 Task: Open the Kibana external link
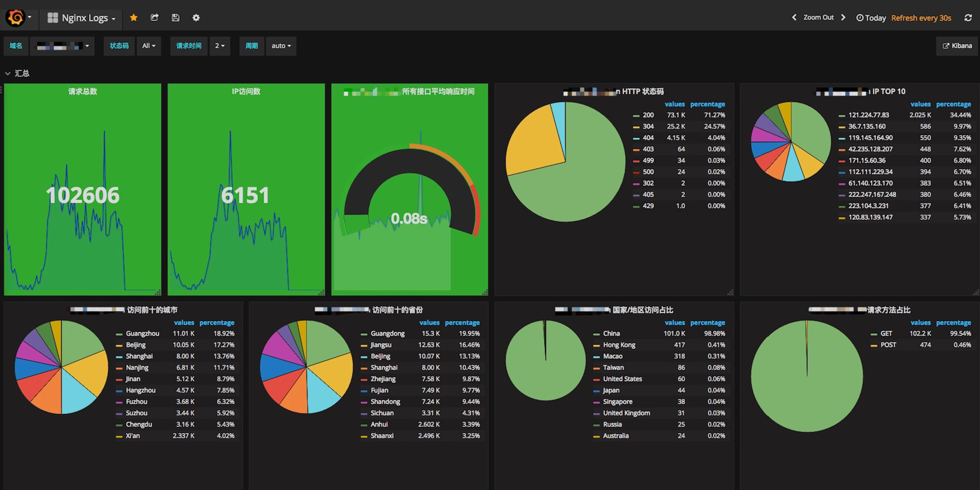click(x=957, y=46)
